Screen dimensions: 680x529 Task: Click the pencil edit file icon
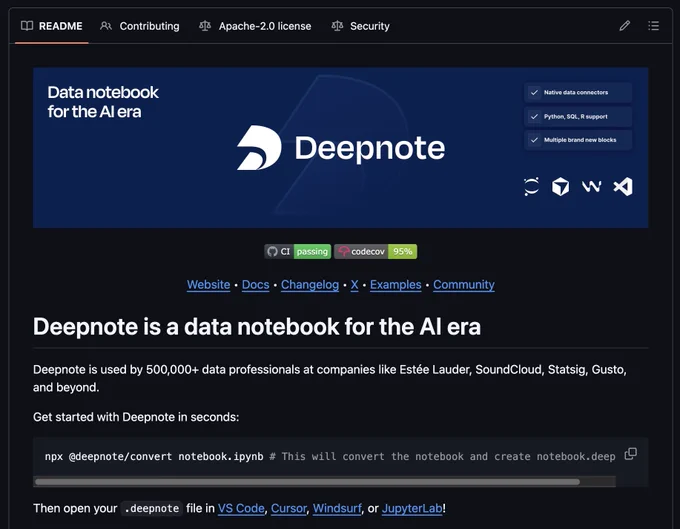click(624, 26)
